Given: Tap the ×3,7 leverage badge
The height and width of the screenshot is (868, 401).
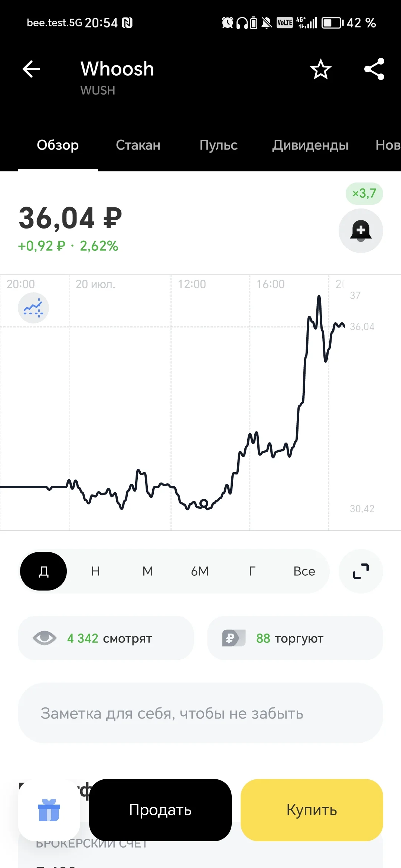Looking at the screenshot, I should (364, 193).
